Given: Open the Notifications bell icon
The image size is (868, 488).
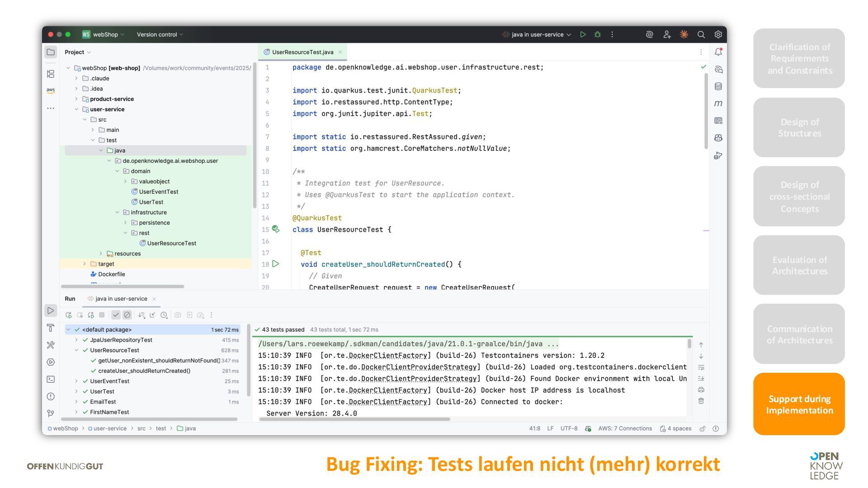Looking at the screenshot, I should point(718,52).
